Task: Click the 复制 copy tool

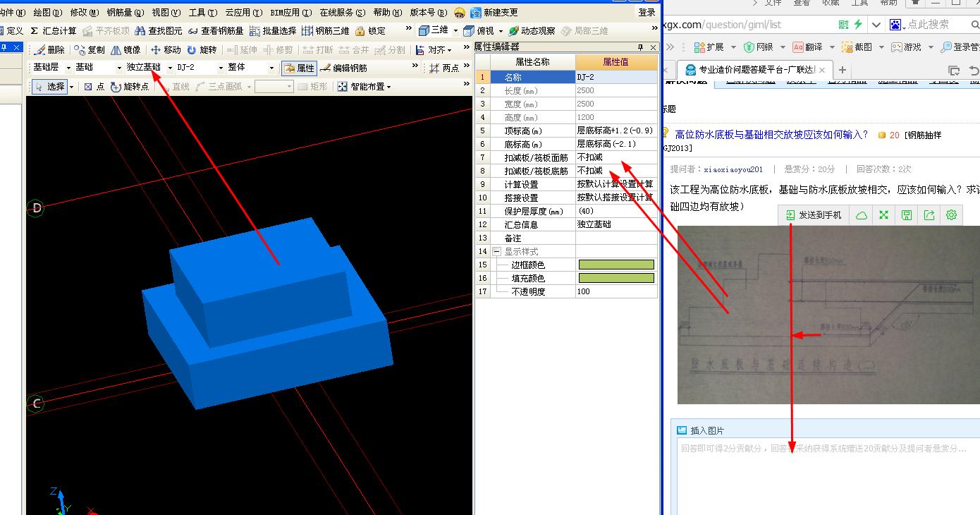Action: coord(90,50)
